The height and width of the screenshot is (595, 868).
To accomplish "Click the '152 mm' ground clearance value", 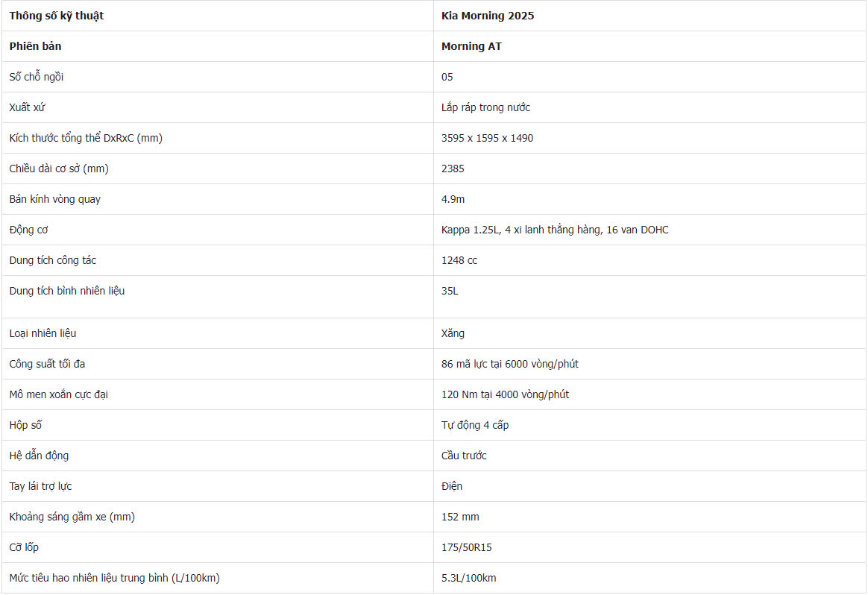I will point(460,517).
